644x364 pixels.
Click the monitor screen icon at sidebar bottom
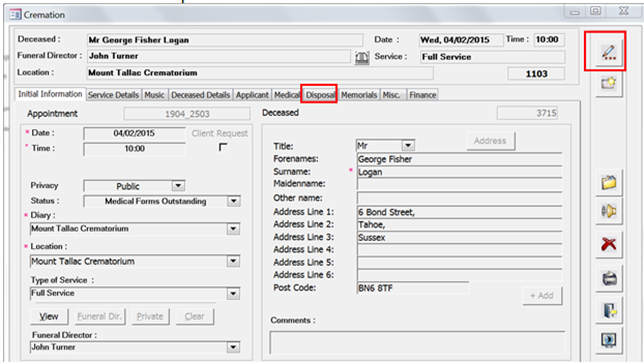tap(609, 340)
